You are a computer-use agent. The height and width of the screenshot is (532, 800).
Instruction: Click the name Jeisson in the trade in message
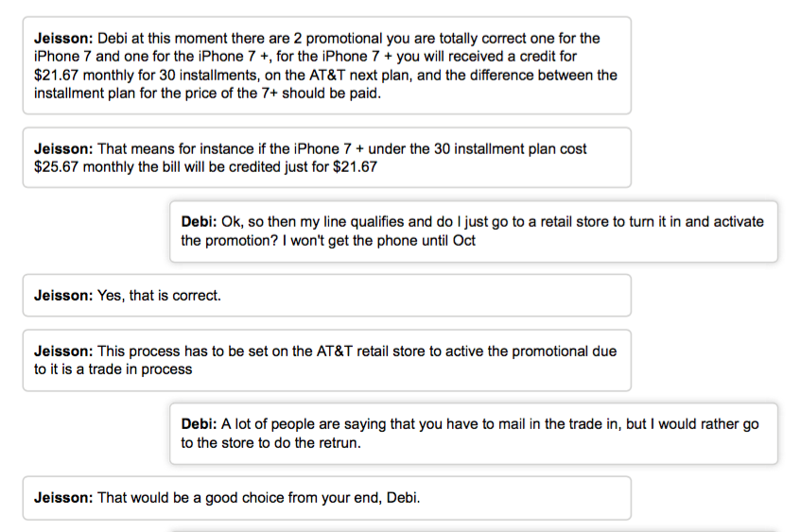[x=63, y=352]
